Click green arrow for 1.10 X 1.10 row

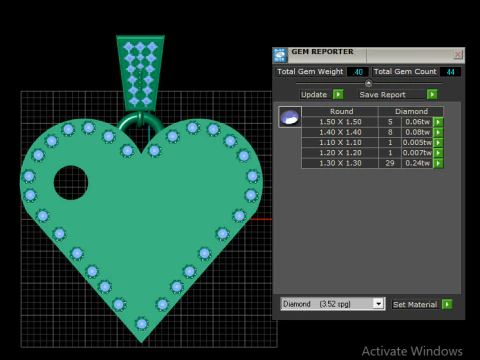click(x=438, y=143)
